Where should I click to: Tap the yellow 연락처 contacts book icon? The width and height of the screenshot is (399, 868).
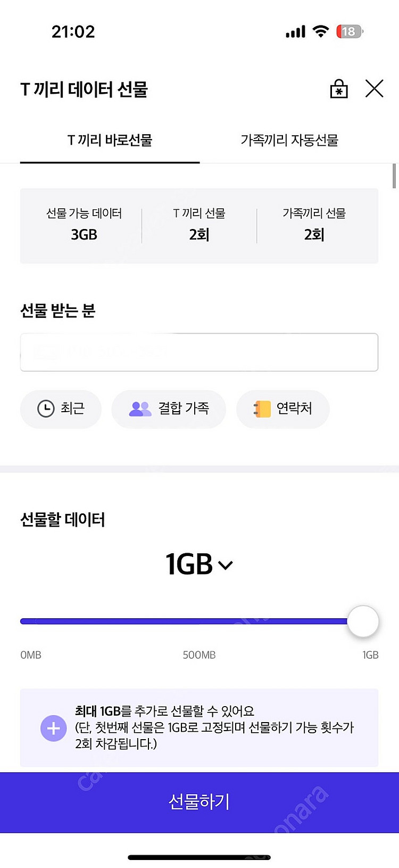pyautogui.click(x=262, y=408)
